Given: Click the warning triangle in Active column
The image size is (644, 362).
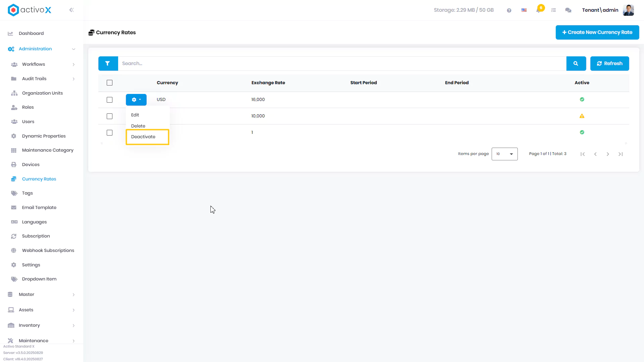Looking at the screenshot, I should (582, 116).
